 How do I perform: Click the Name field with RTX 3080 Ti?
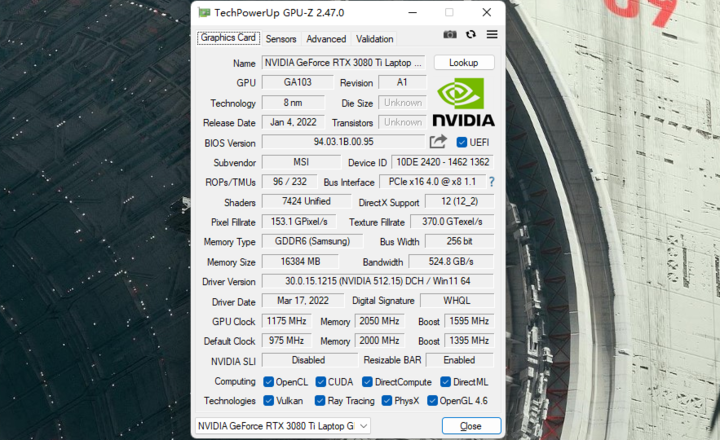click(x=343, y=62)
